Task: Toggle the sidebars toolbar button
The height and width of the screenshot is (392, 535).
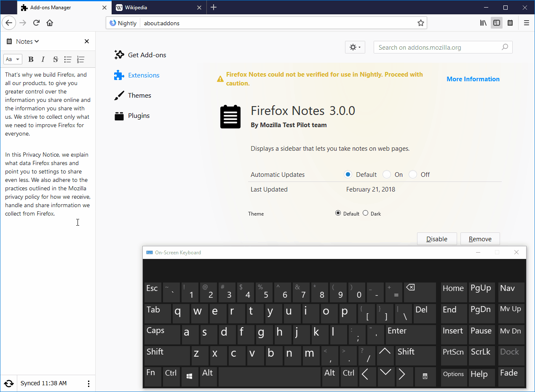Action: (x=497, y=23)
